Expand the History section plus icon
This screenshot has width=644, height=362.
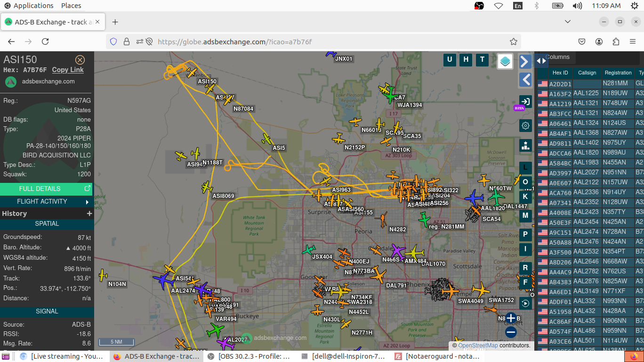(x=89, y=214)
